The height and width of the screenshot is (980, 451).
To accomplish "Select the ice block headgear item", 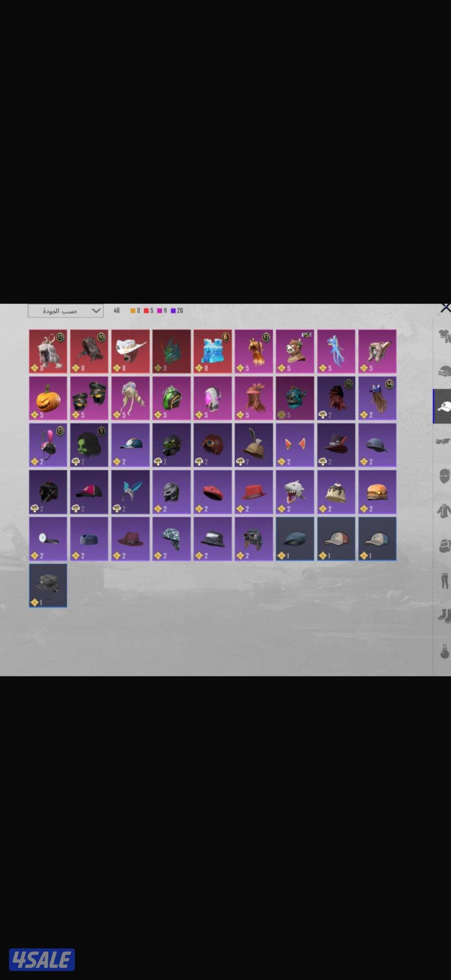I will point(212,351).
